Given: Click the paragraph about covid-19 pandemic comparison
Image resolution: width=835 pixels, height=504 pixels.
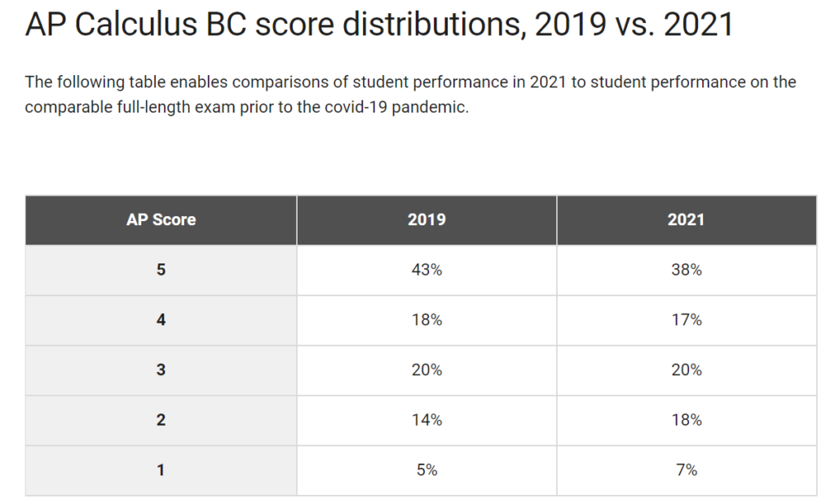Looking at the screenshot, I should [x=410, y=95].
